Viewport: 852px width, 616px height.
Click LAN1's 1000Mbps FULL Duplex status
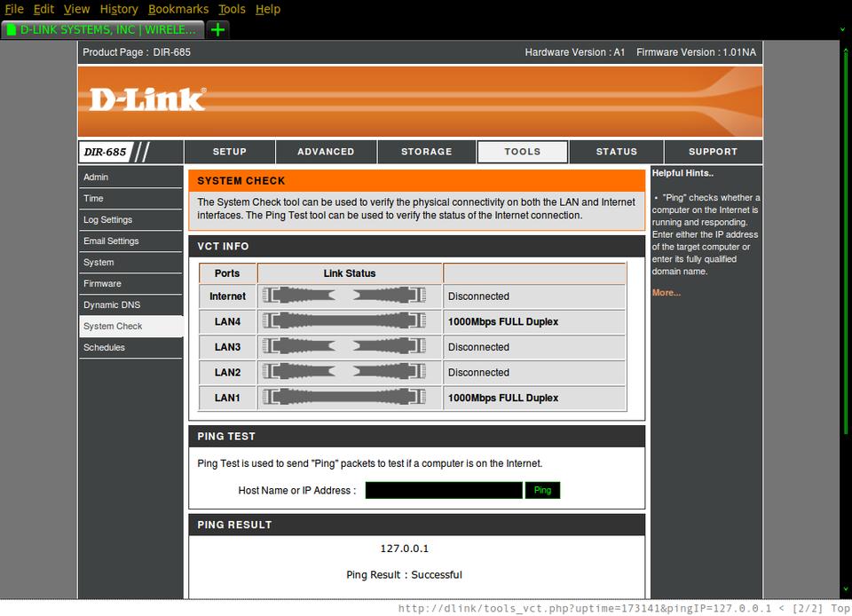[503, 398]
